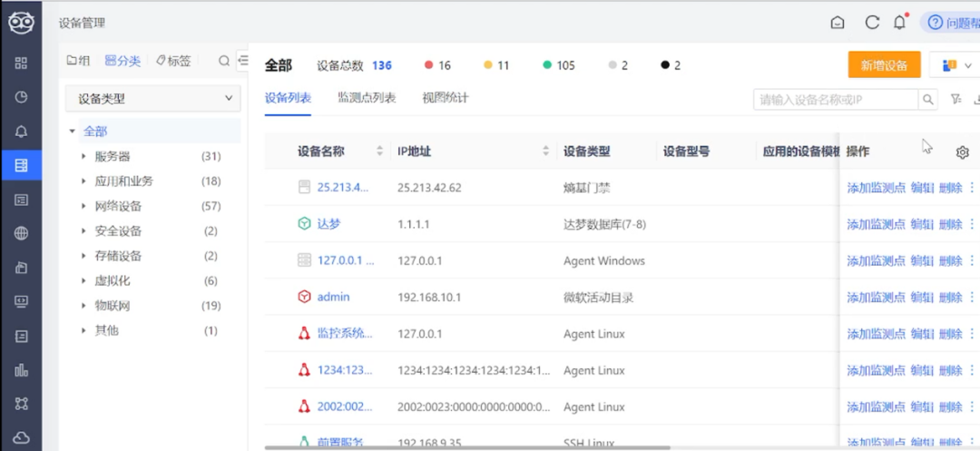
Task: Open the notification bell in top bar
Action: coord(899,23)
